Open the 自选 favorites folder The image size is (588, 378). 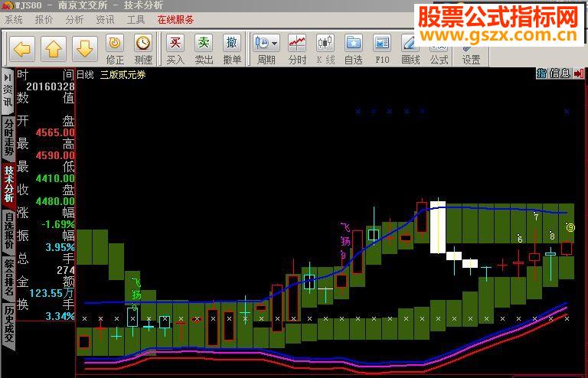(354, 50)
